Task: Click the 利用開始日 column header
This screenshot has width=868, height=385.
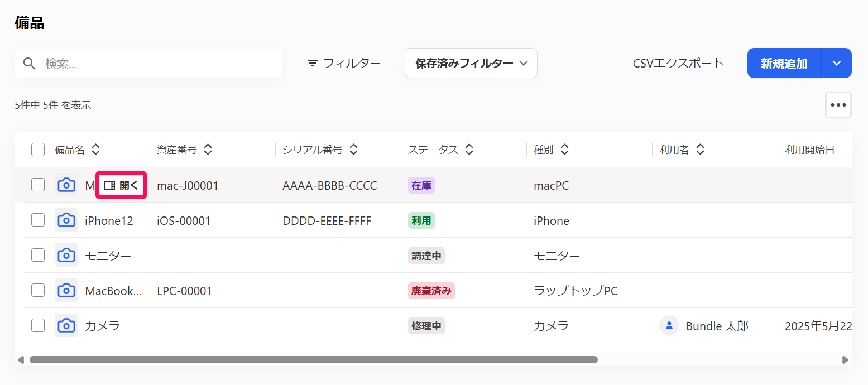Action: tap(810, 149)
